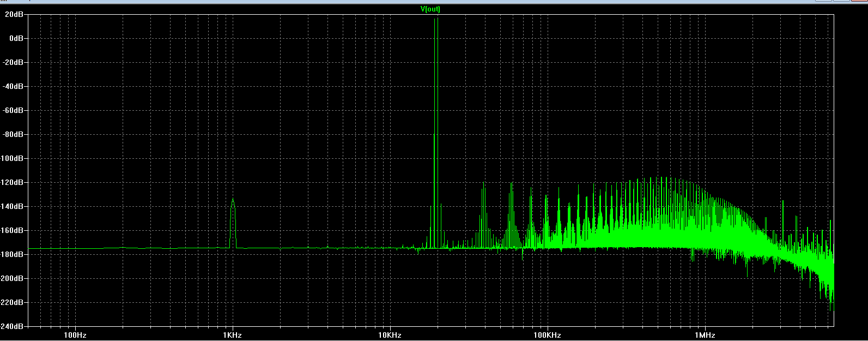The image size is (868, 341).
Task: Click the -100dB y-axis label
Action: 11,158
